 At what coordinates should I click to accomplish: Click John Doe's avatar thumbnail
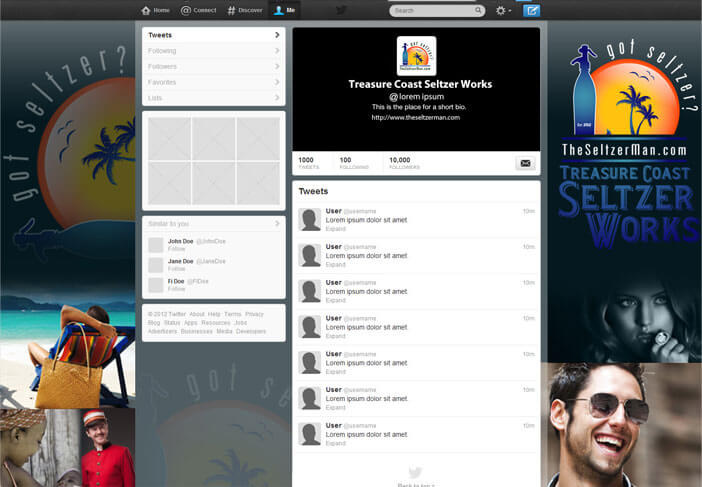coord(155,245)
